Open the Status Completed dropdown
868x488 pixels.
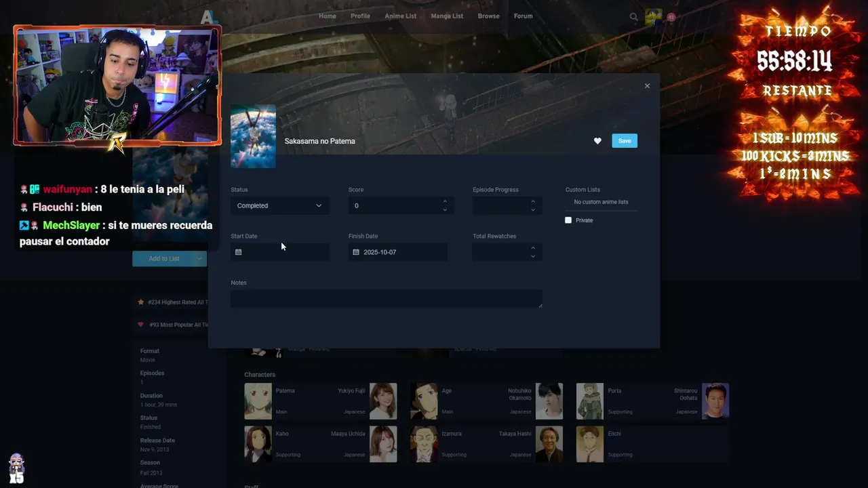coord(280,205)
